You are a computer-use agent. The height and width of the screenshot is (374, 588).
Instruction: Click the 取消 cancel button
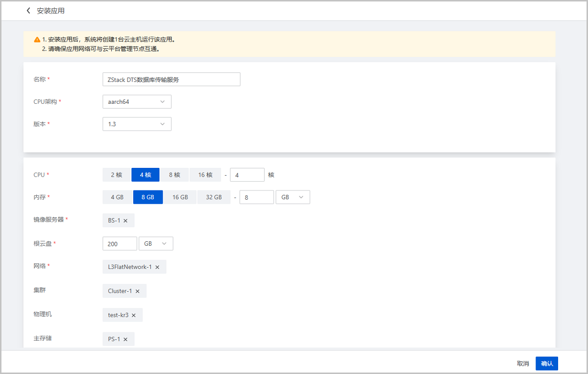523,364
